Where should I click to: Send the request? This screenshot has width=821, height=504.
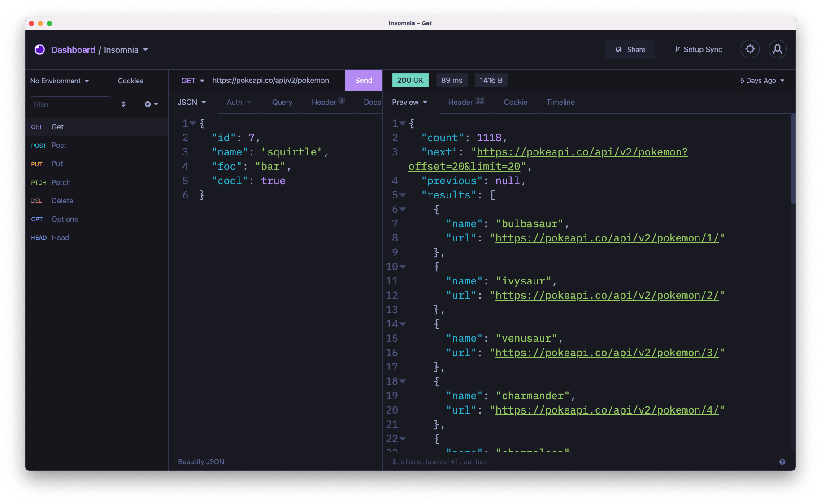pos(364,80)
